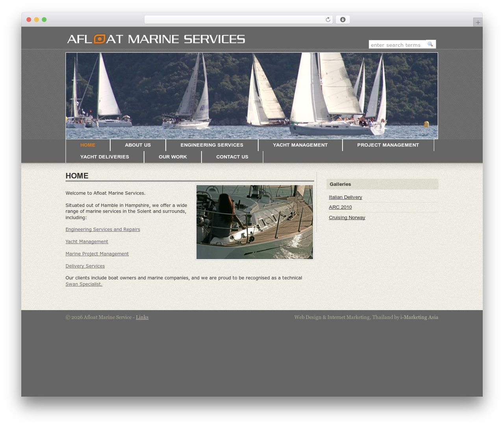Open the Our Work page
This screenshot has height=427, width=504.
(x=173, y=157)
